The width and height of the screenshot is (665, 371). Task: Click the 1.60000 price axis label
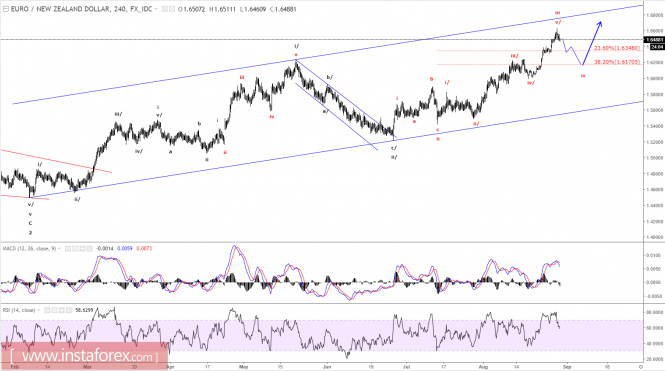click(x=655, y=78)
